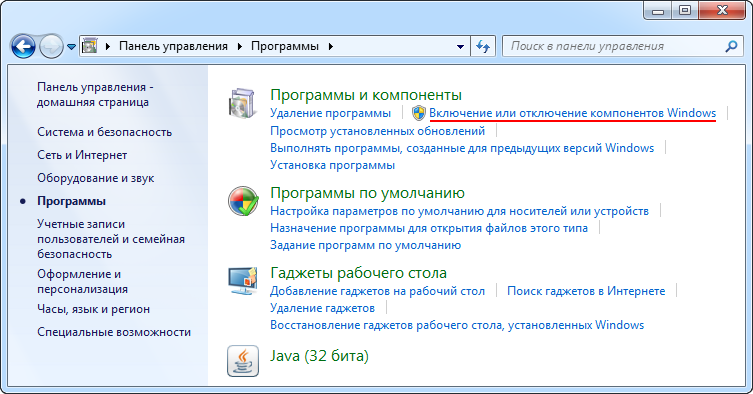Open Оформление и персонализация in sidebar
Image resolution: width=753 pixels, height=394 pixels.
[x=82, y=281]
